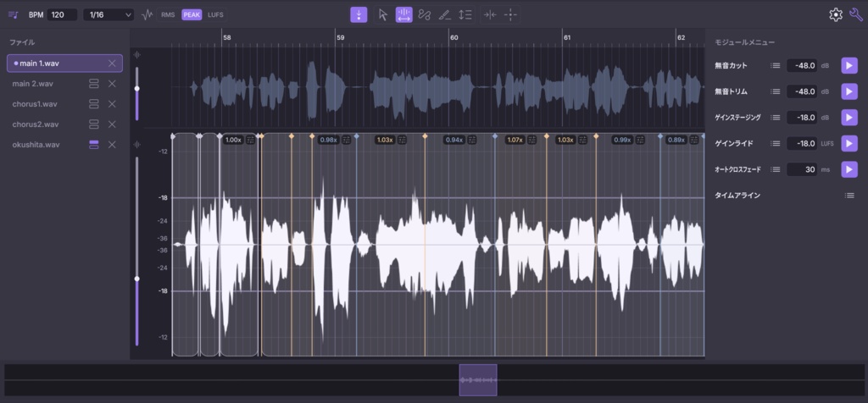Select the time stretch waveform tool

(403, 15)
